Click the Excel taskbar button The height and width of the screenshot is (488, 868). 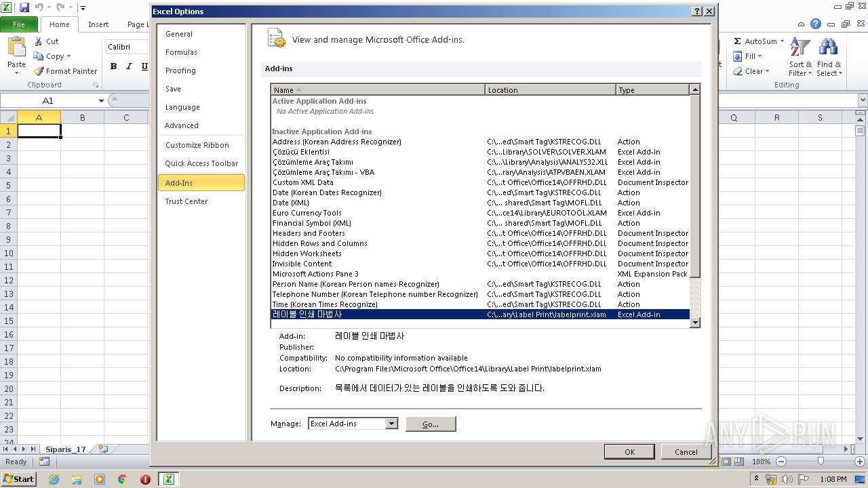pos(168,479)
